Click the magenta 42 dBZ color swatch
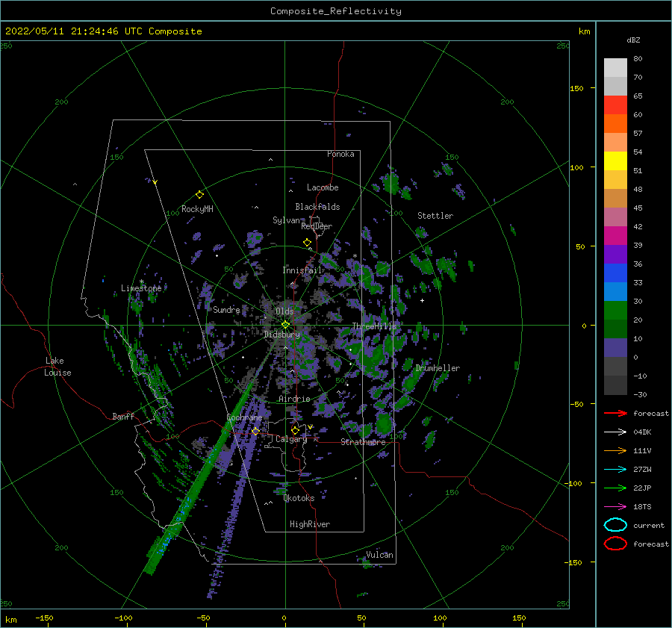This screenshot has width=672, height=628. point(615,236)
